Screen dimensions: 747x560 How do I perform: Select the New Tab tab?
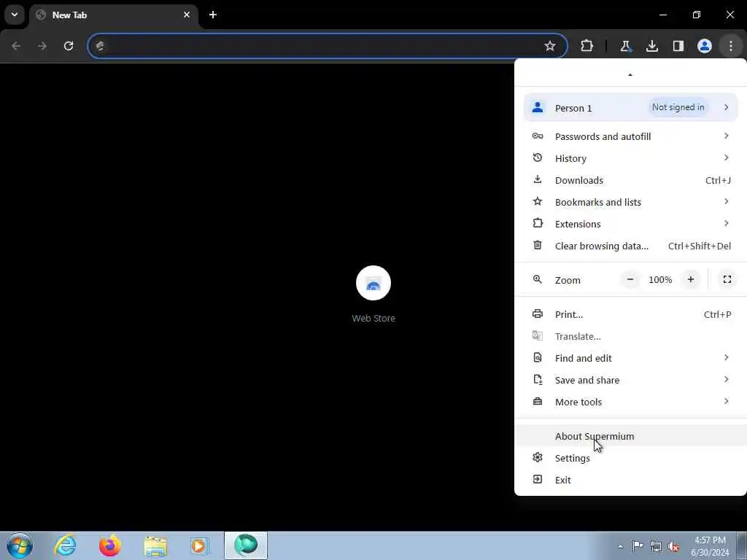113,15
